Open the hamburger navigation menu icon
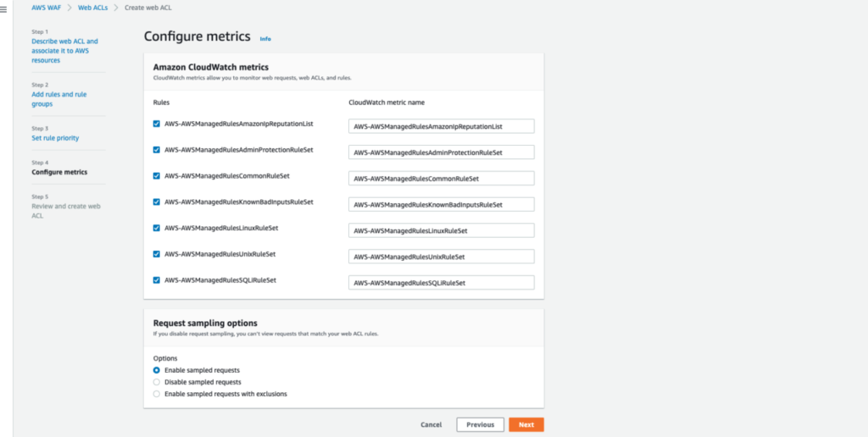This screenshot has height=437, width=868. (3, 8)
